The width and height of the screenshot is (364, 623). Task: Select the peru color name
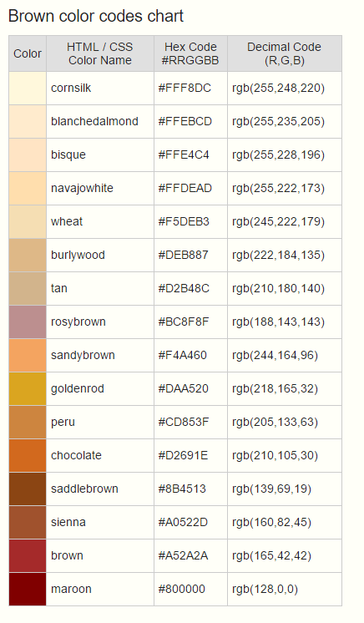point(63,422)
